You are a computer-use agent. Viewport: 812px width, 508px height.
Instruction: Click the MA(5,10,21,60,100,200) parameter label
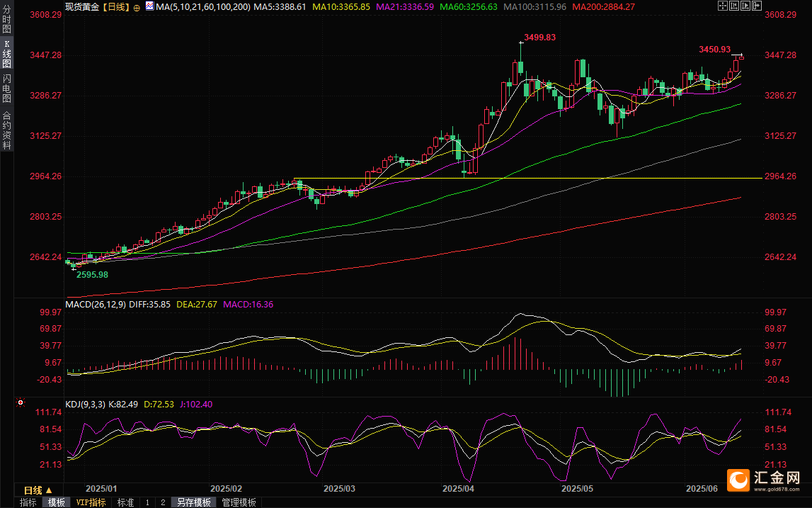pyautogui.click(x=203, y=7)
